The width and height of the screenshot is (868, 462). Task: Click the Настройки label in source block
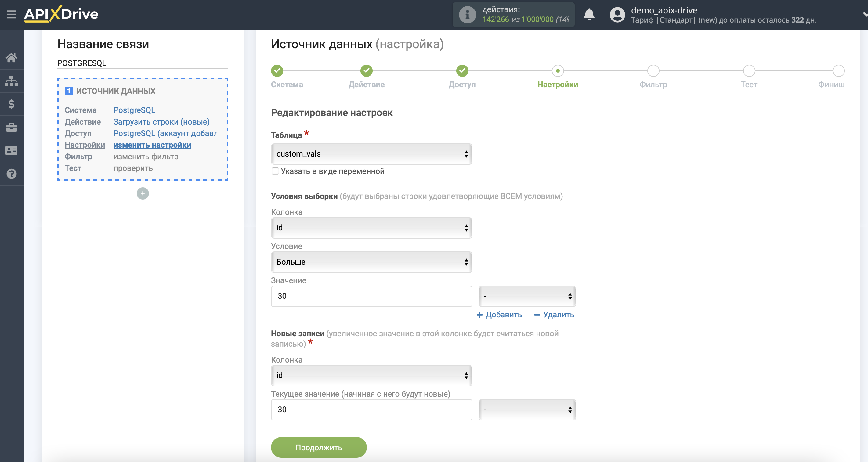[x=85, y=145]
